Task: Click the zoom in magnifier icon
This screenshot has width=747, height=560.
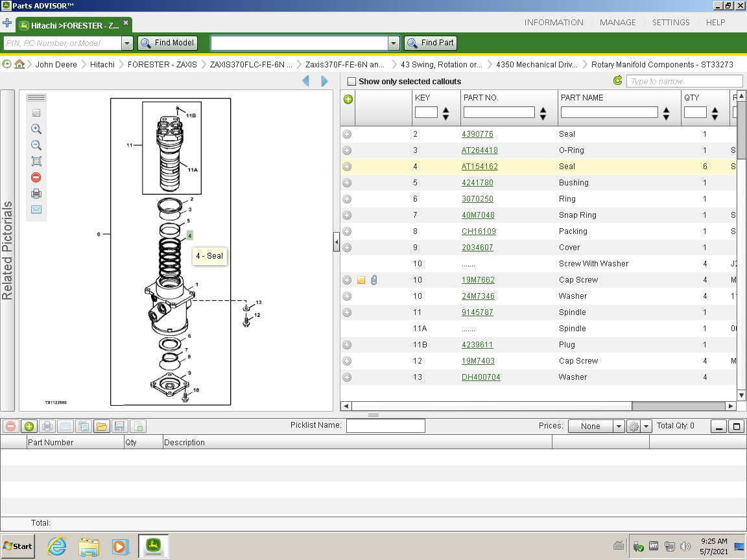Action: click(x=36, y=129)
